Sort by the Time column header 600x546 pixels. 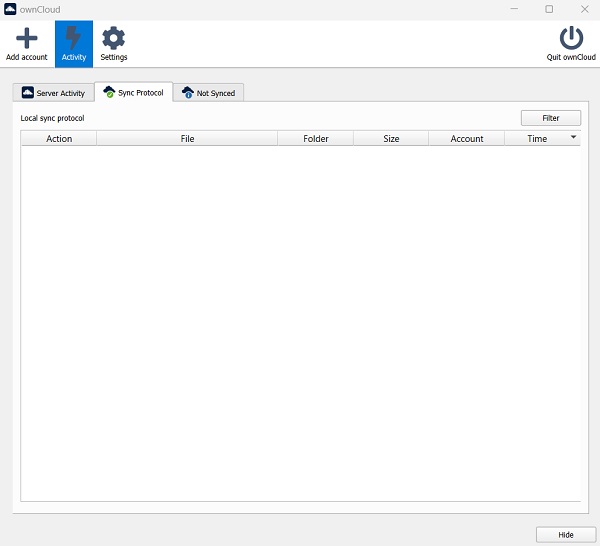point(543,139)
